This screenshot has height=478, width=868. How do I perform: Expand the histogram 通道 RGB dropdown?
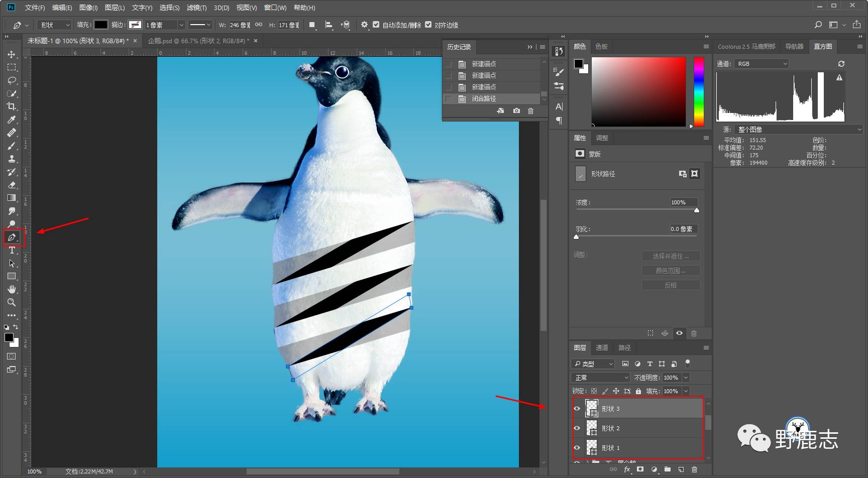(762, 64)
